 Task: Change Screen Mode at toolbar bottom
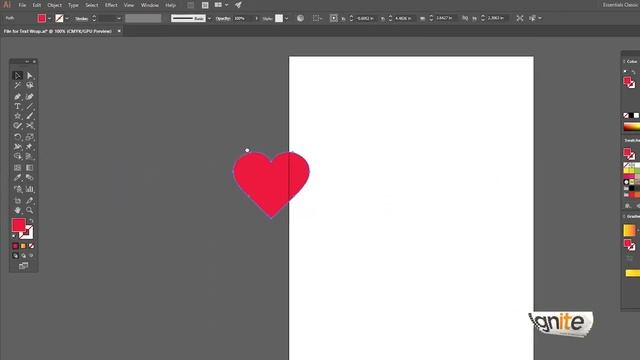point(24,266)
